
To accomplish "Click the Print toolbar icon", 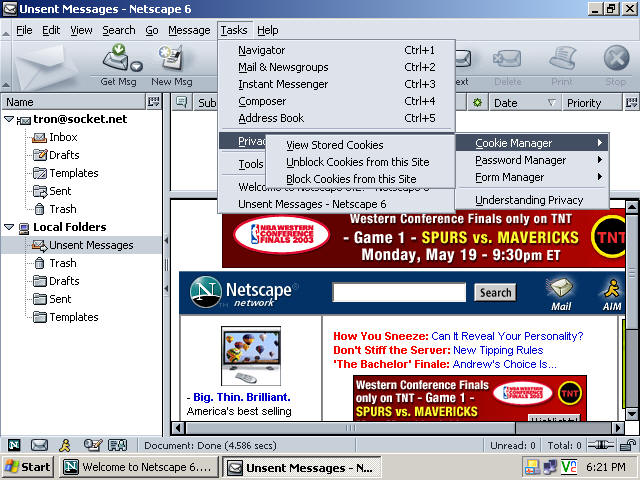I will pyautogui.click(x=562, y=59).
